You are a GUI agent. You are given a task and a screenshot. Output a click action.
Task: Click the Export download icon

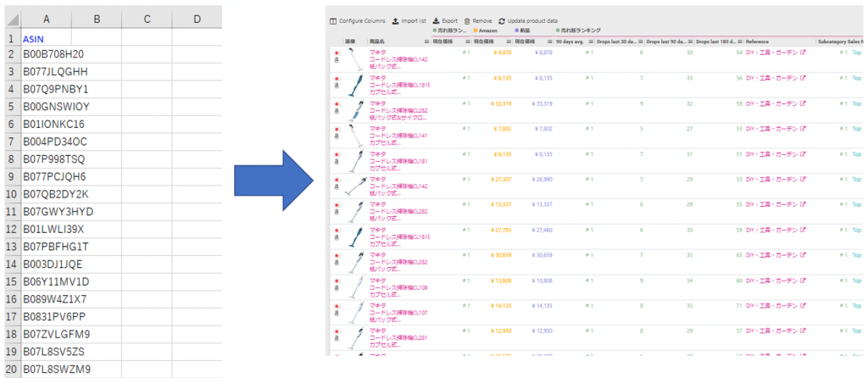(x=436, y=20)
